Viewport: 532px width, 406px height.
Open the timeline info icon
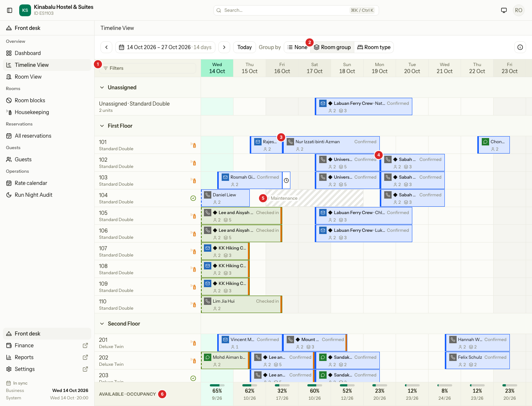520,47
